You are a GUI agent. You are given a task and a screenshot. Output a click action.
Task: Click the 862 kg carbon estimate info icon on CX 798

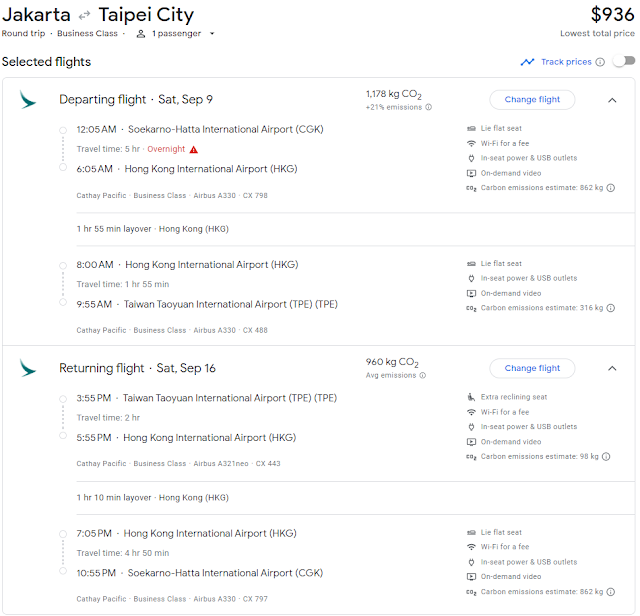tap(610, 187)
